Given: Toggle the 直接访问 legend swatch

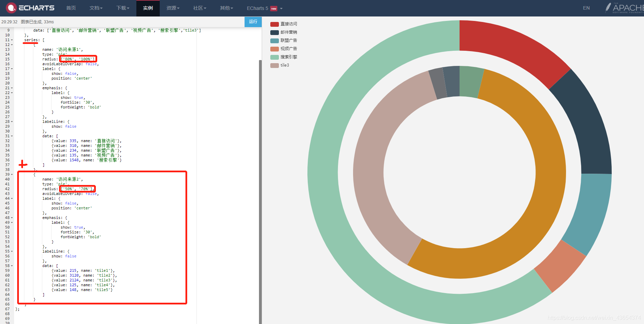Looking at the screenshot, I should point(274,24).
